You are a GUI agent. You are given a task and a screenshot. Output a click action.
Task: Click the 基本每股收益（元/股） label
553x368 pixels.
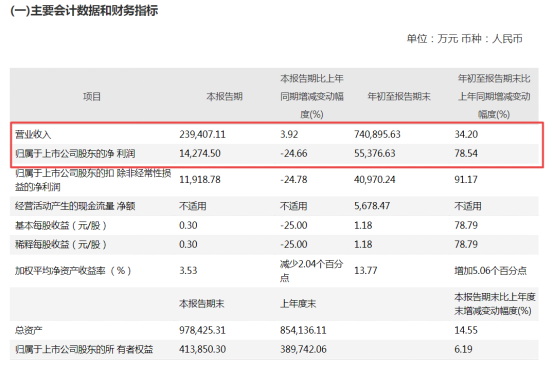tap(61, 225)
